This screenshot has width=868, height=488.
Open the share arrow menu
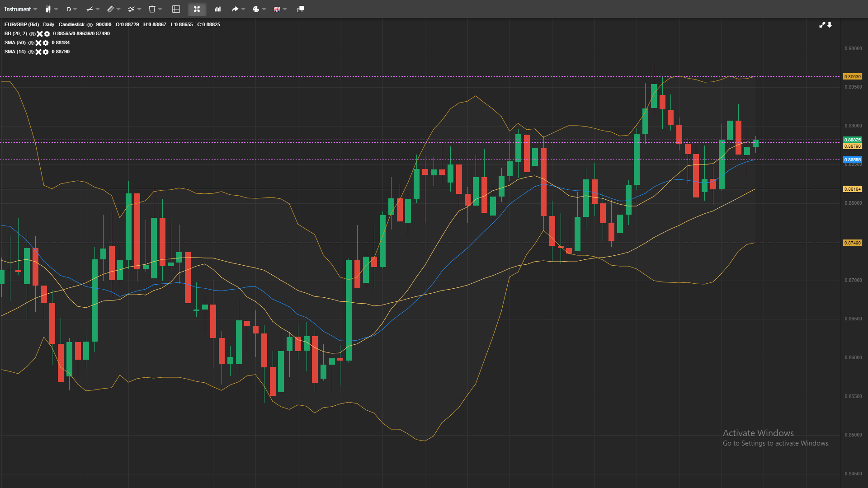coord(238,9)
